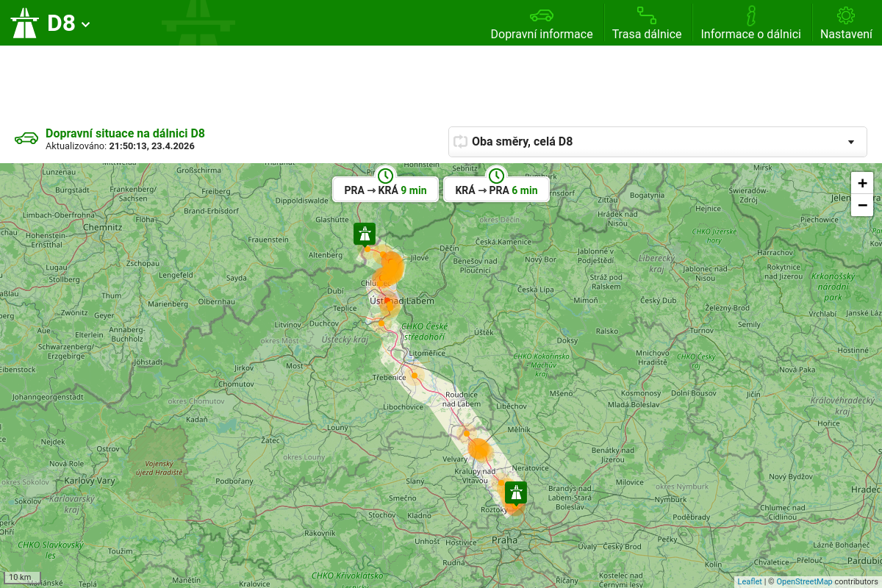882x588 pixels.
Task: Click the southern highway marker near Praha
Action: 516,492
